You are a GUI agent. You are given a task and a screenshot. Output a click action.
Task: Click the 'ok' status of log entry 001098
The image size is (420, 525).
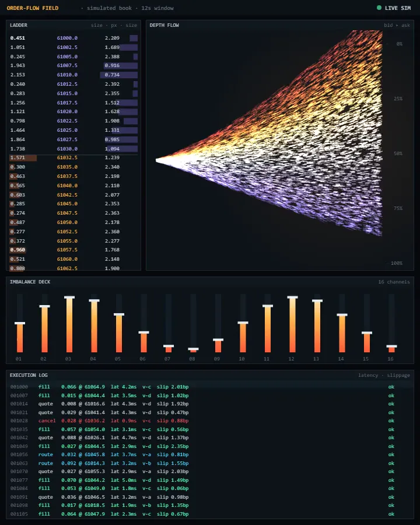391,506
